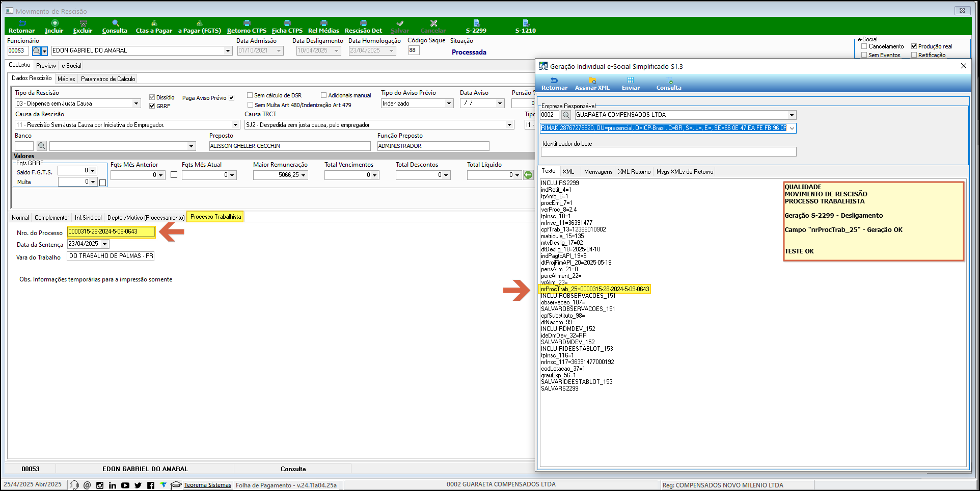980x491 pixels.
Task: Toggle Produção real checkbox
Action: click(x=914, y=46)
